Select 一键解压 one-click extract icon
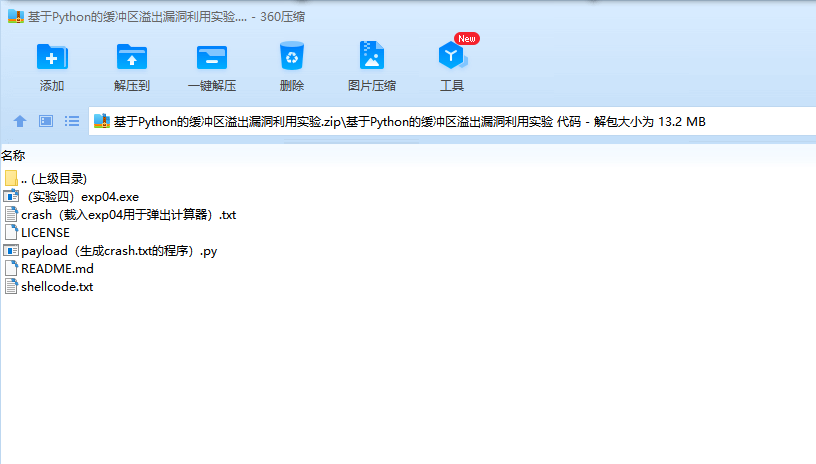816x464 pixels. 212,57
